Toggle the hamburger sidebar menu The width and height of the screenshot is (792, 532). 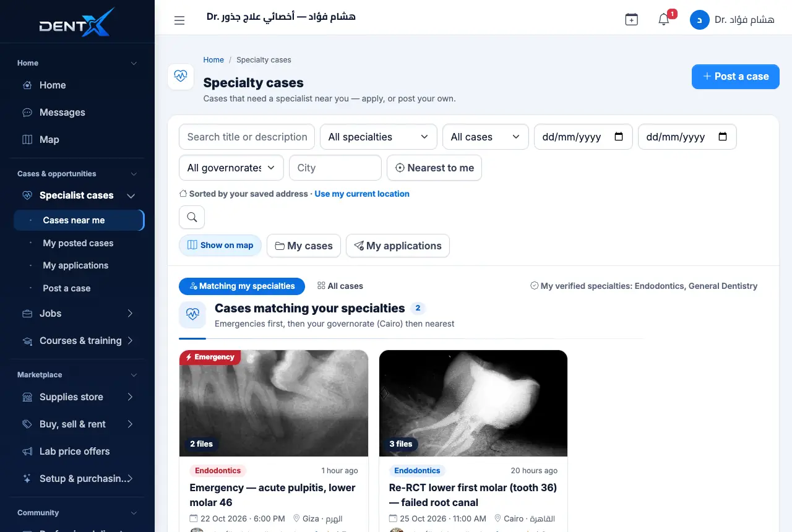click(x=179, y=20)
